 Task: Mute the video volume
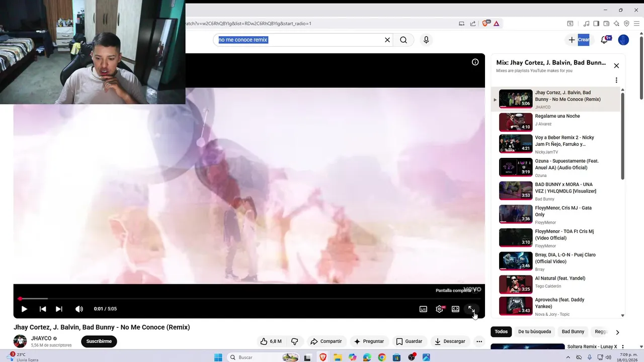pyautogui.click(x=79, y=309)
